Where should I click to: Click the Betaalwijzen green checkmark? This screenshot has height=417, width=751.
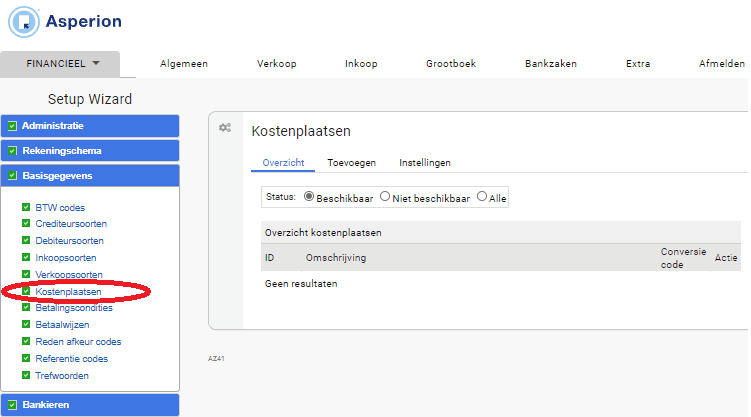click(26, 324)
